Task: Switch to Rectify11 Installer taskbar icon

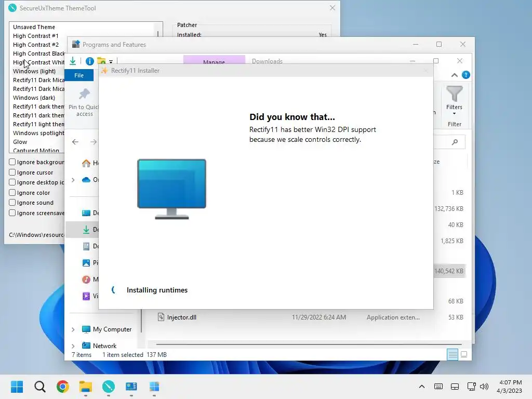Action: coord(154,387)
